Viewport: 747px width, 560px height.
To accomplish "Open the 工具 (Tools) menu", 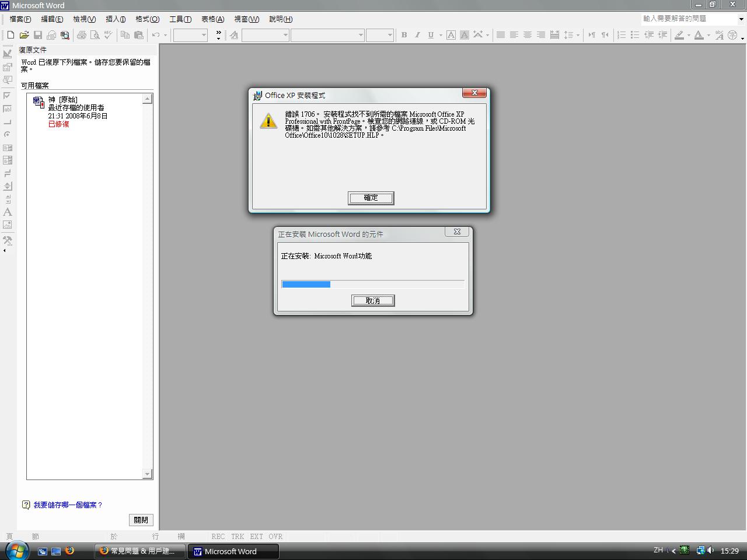I will [180, 19].
